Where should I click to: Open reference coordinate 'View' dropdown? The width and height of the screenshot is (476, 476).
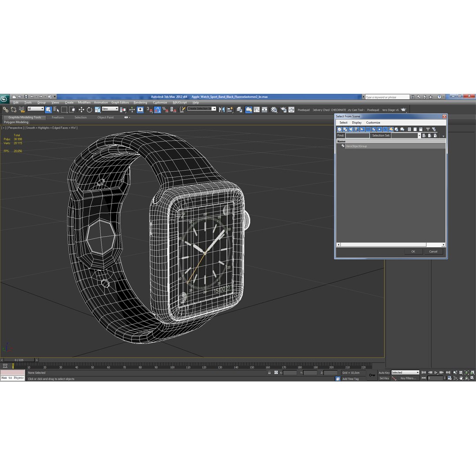pyautogui.click(x=110, y=109)
